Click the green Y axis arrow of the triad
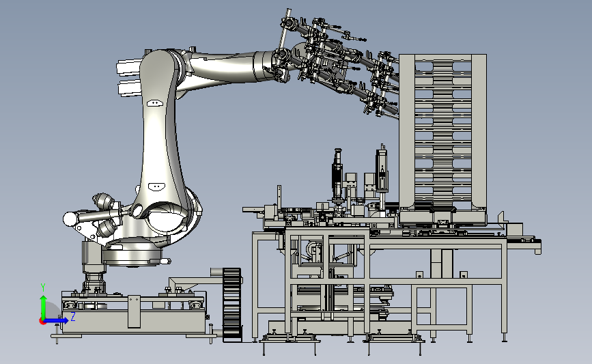 pos(44,307)
